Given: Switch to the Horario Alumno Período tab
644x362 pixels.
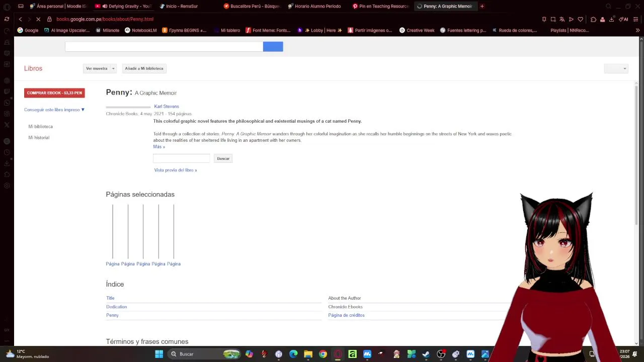Looking at the screenshot, I should click(316, 7).
